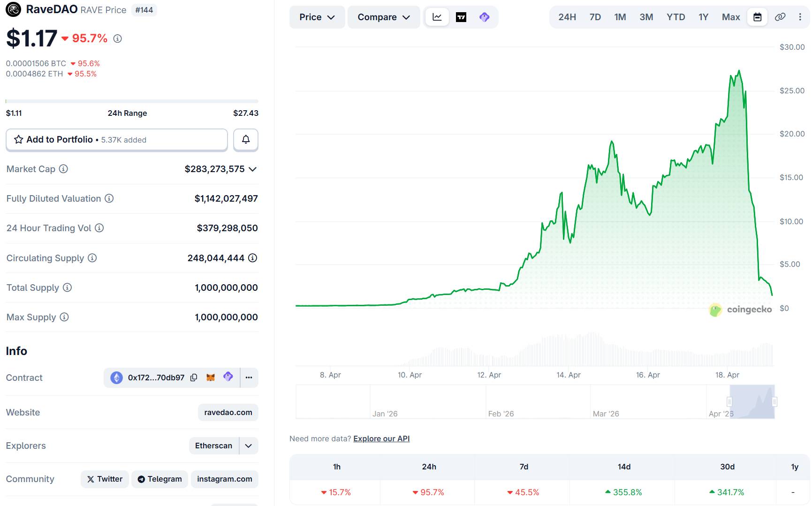812x506 pixels.
Task: Visit the ravedao.com website link
Action: tap(228, 412)
